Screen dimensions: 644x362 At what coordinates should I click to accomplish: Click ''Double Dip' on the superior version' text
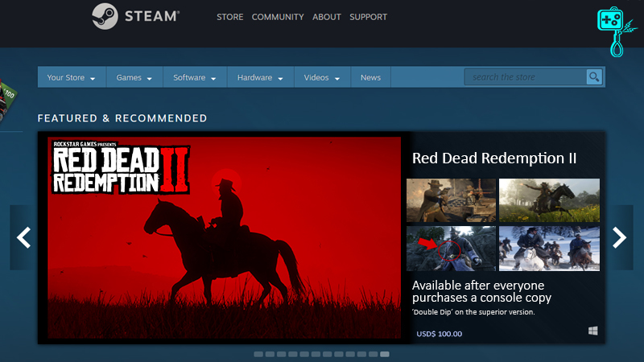tap(473, 312)
